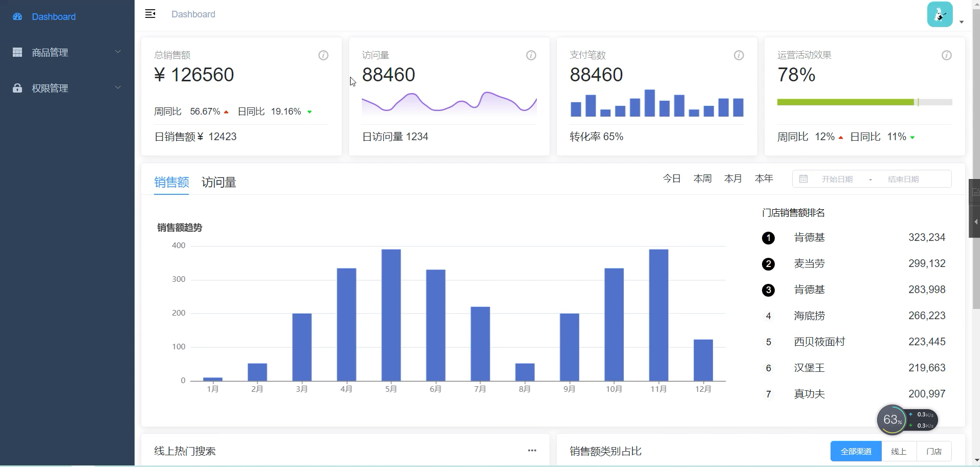Click the side panel collapse arrow at right edge
The height and width of the screenshot is (467, 980).
pyautogui.click(x=975, y=221)
